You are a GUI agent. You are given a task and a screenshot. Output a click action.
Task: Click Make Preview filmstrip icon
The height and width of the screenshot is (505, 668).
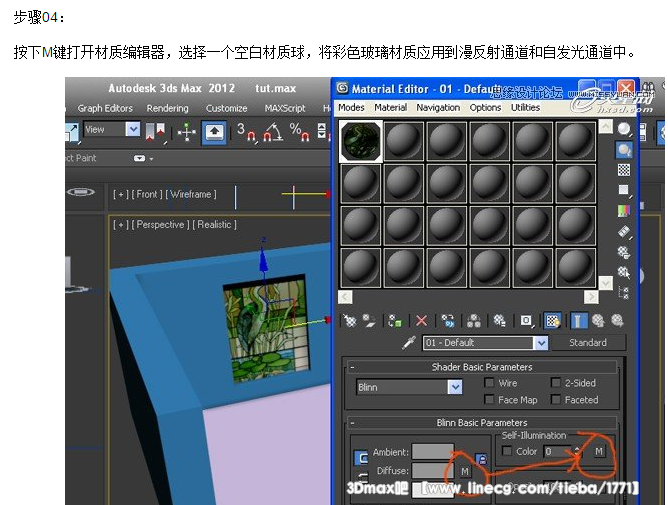[x=624, y=231]
